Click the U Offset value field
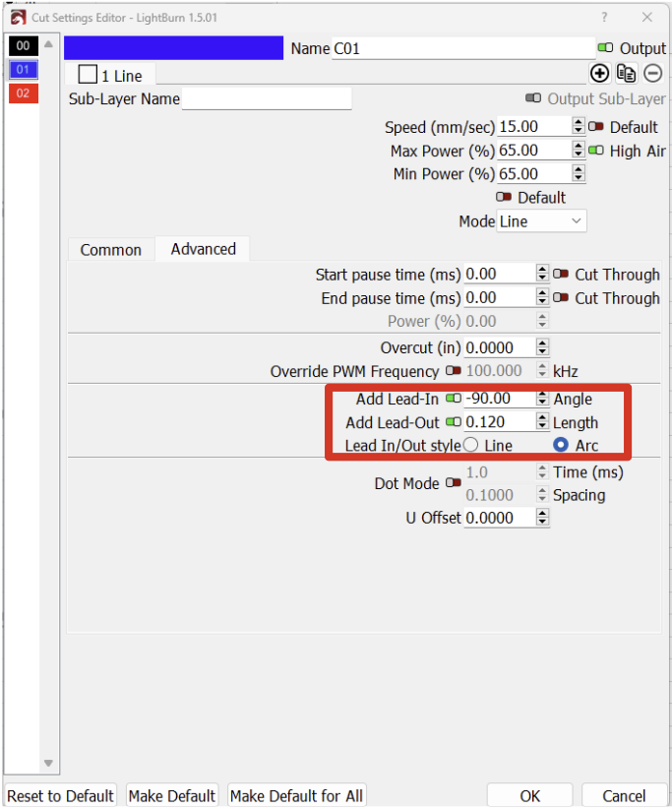This screenshot has width=672, height=809. coord(499,518)
